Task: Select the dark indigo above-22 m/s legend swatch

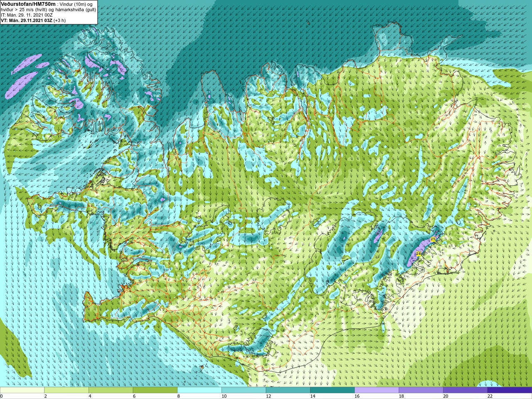Action: coord(510,390)
